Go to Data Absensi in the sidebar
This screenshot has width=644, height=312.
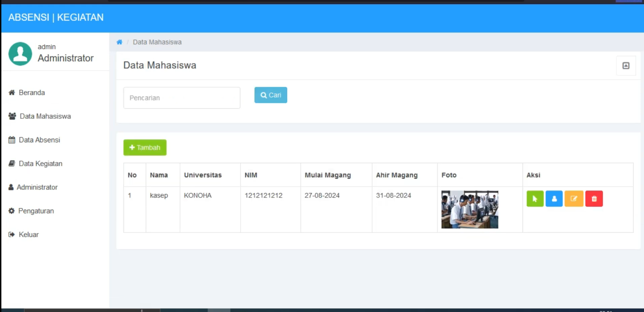34,140
